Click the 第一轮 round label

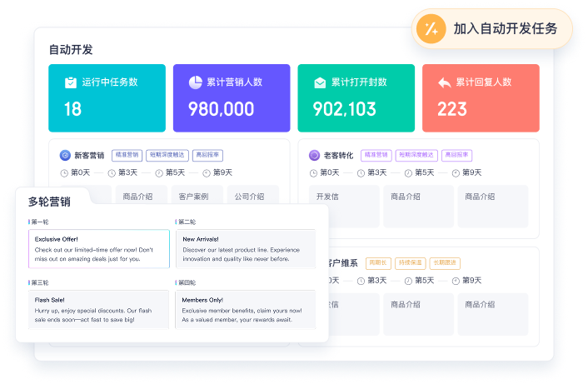(x=40, y=222)
